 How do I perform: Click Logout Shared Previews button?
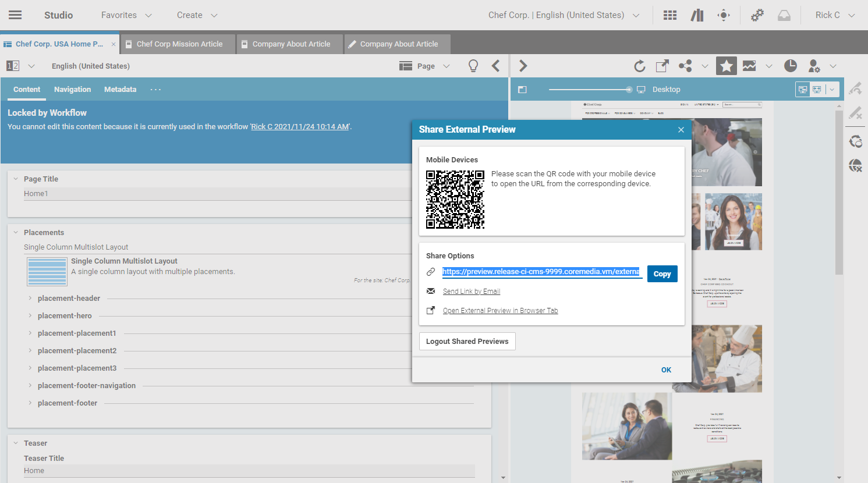click(x=467, y=342)
